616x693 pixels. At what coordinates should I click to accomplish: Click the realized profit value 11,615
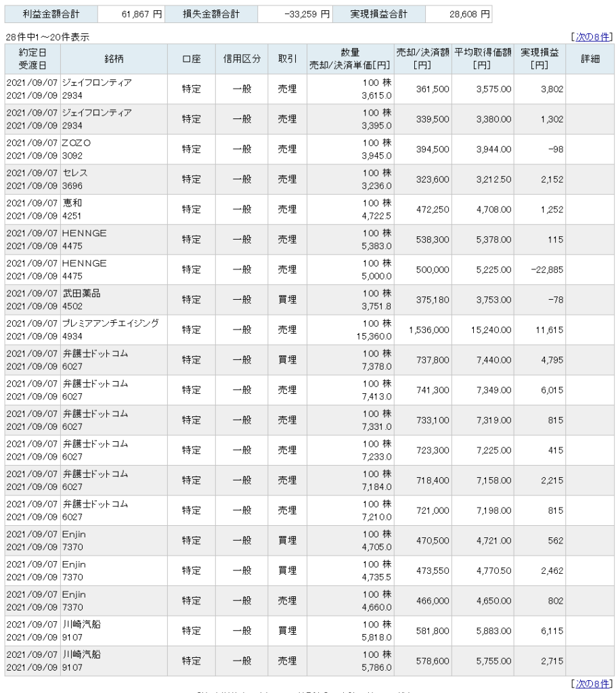coord(550,330)
